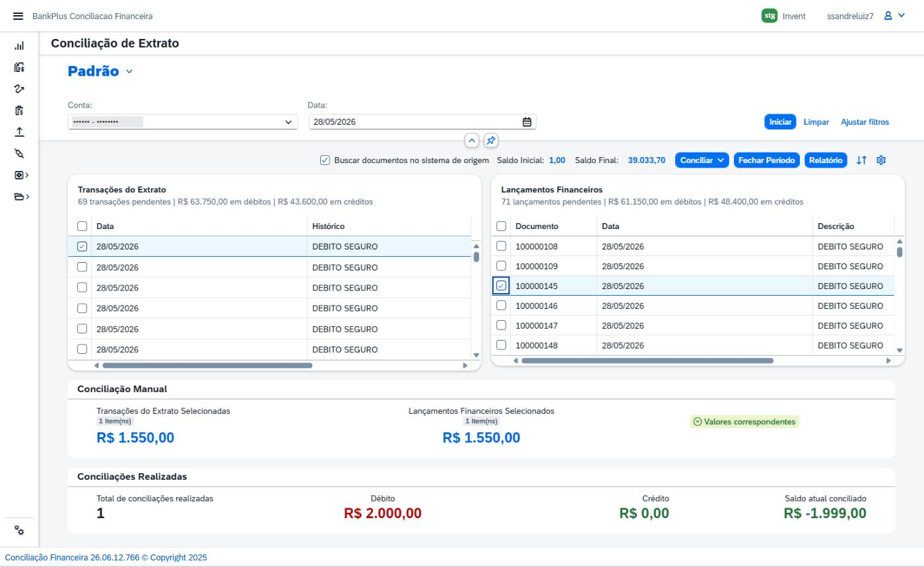Open the hamburger navigation menu
Viewport: 924px width, 567px height.
click(18, 16)
